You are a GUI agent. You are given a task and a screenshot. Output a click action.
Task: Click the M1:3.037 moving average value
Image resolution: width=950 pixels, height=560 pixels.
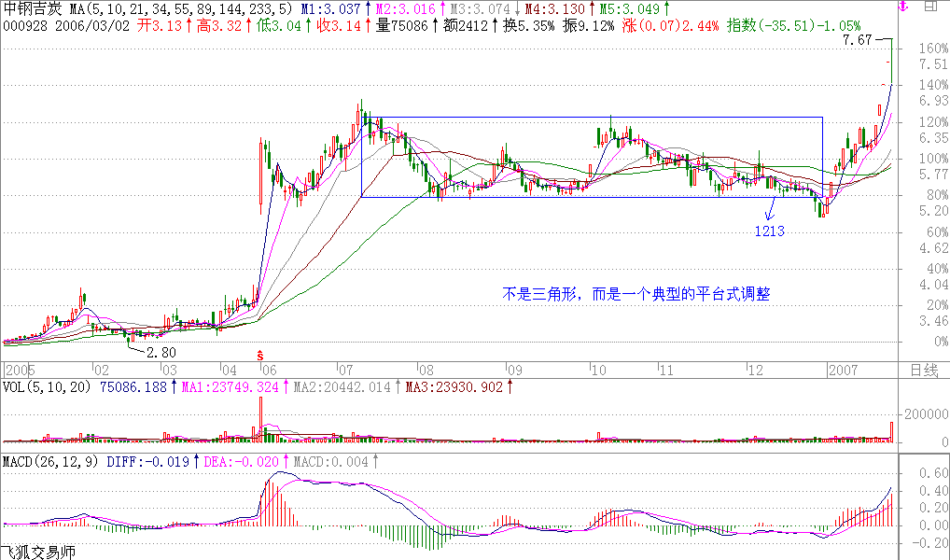point(330,9)
